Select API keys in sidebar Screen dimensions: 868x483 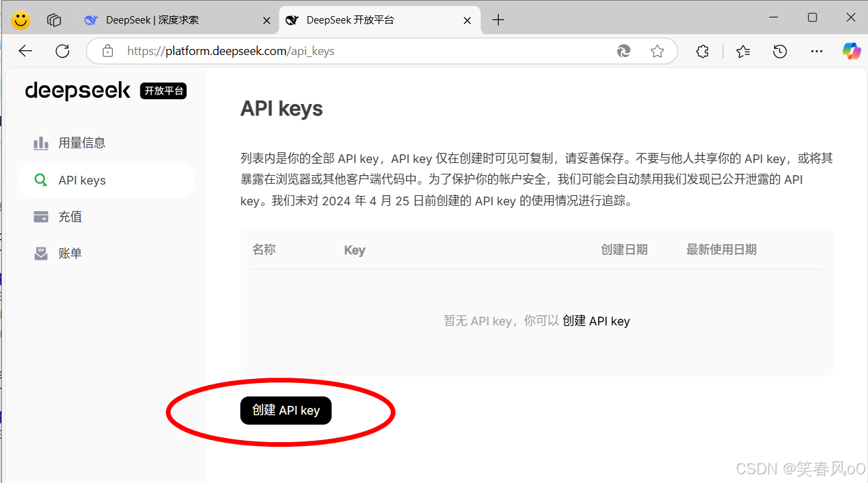(x=106, y=180)
